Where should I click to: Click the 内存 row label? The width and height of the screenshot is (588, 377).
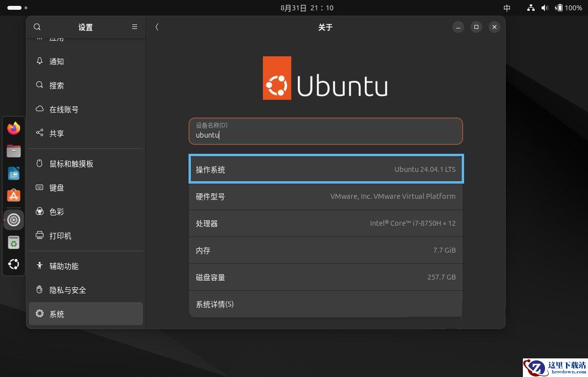203,250
